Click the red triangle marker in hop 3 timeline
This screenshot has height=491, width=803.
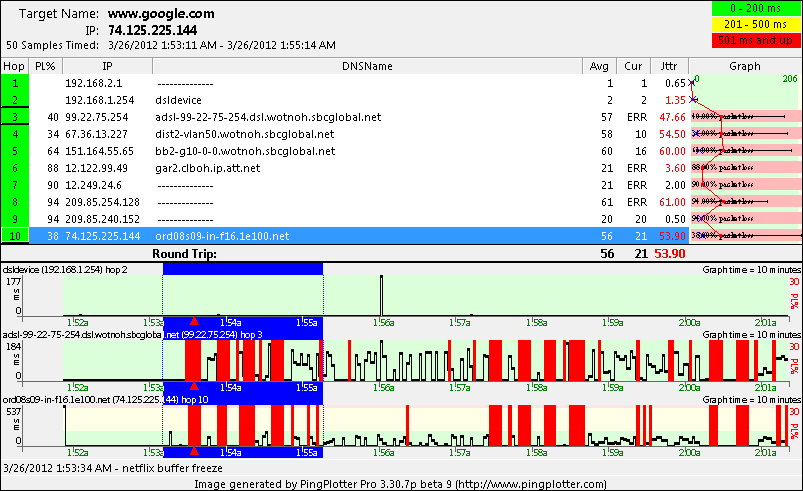194,385
